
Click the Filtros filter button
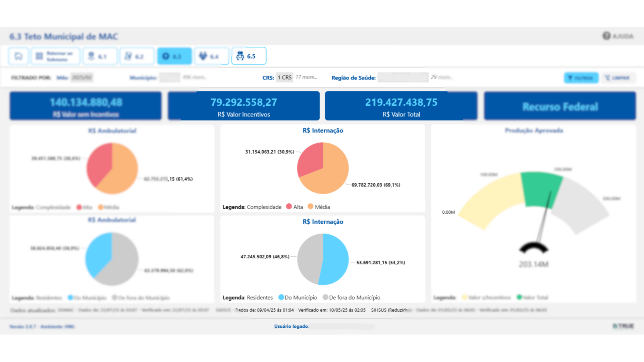click(581, 78)
